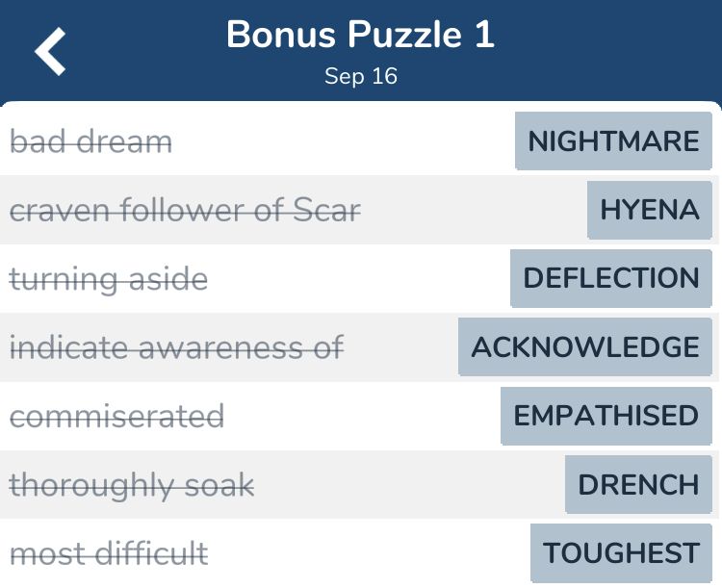Choose the DEFLECTION answer tile
The height and width of the screenshot is (588, 722).
[610, 278]
